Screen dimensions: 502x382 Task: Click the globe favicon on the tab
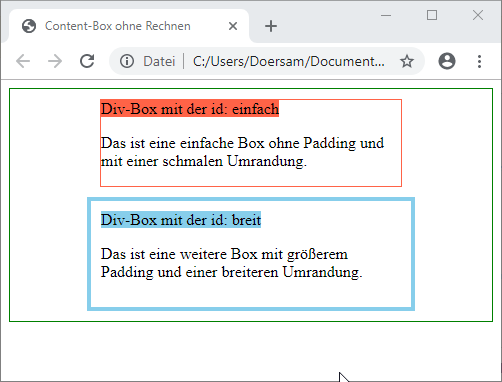pos(29,26)
